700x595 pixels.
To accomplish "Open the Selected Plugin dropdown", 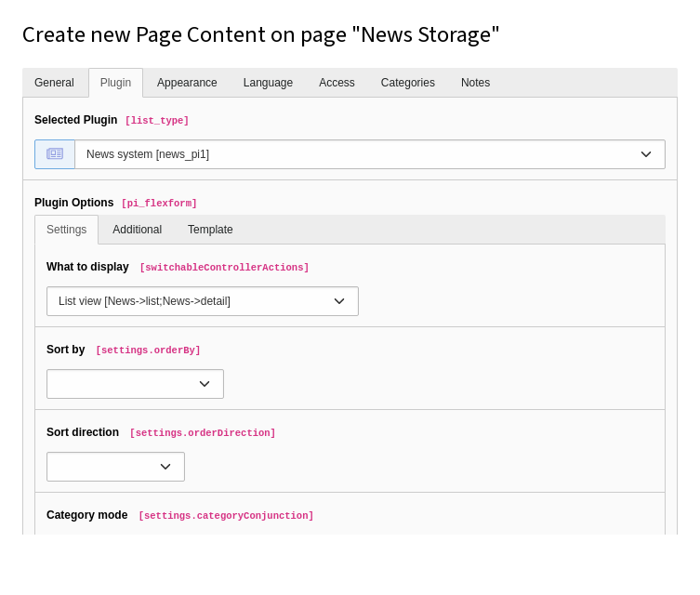I will coord(369,154).
